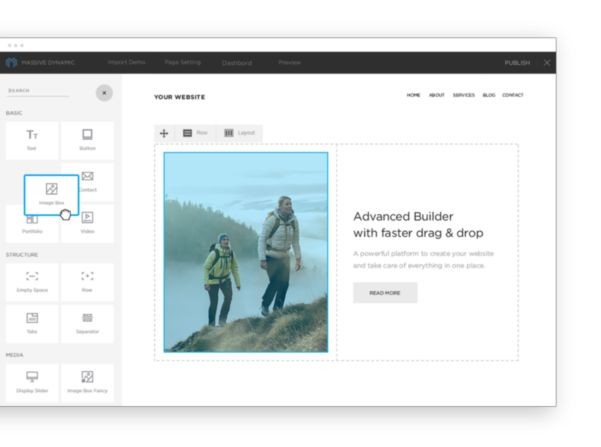Add the Tabs structure element
Screen dimensions: 601x447
[32, 322]
